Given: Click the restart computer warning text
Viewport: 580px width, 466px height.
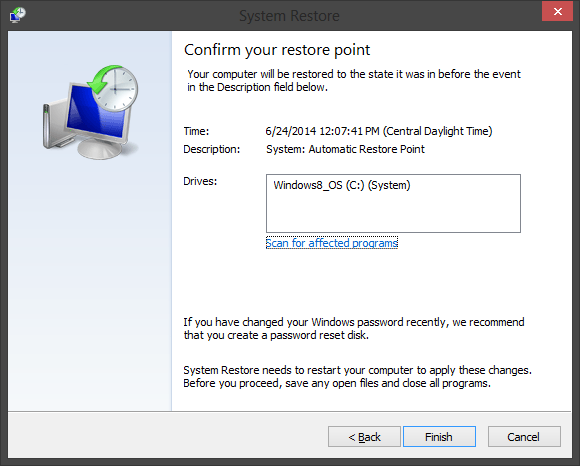Looking at the screenshot, I should click(357, 376).
